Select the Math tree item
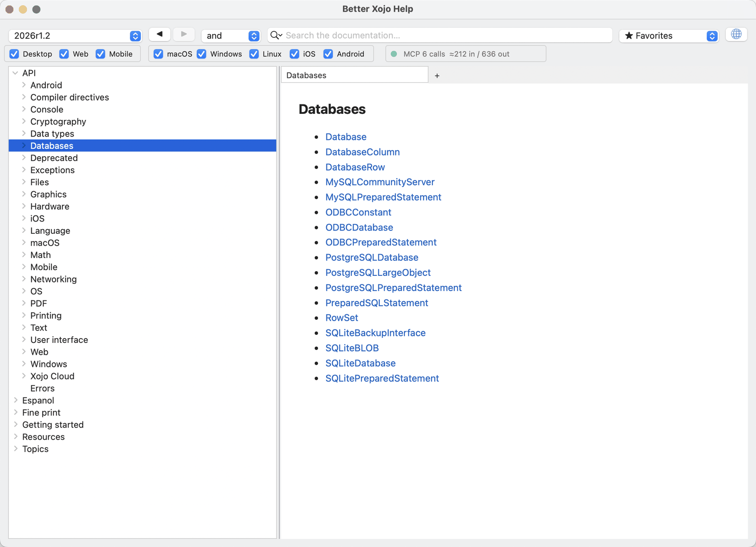 pos(143,255)
